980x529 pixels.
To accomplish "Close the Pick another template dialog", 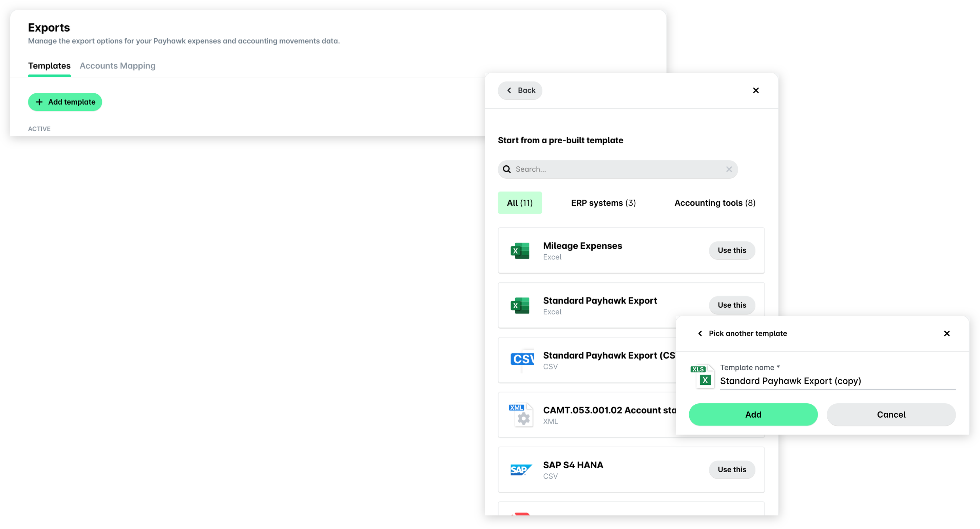I will click(946, 333).
